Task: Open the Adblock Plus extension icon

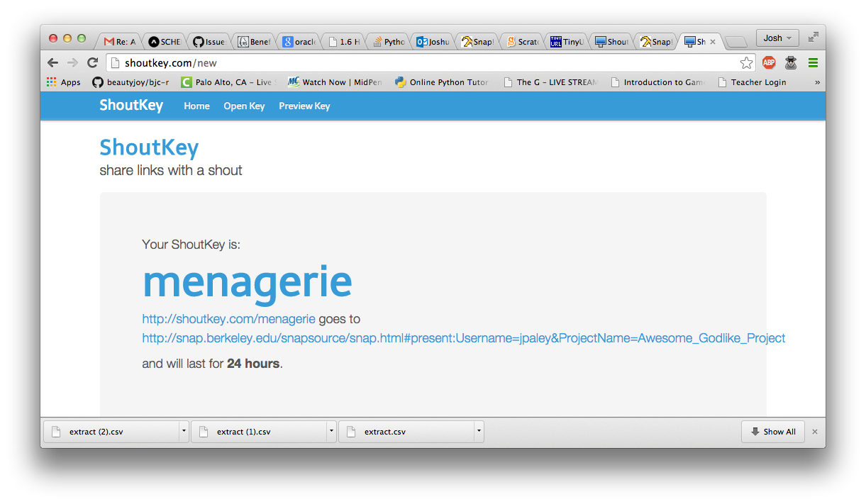Action: (x=769, y=62)
